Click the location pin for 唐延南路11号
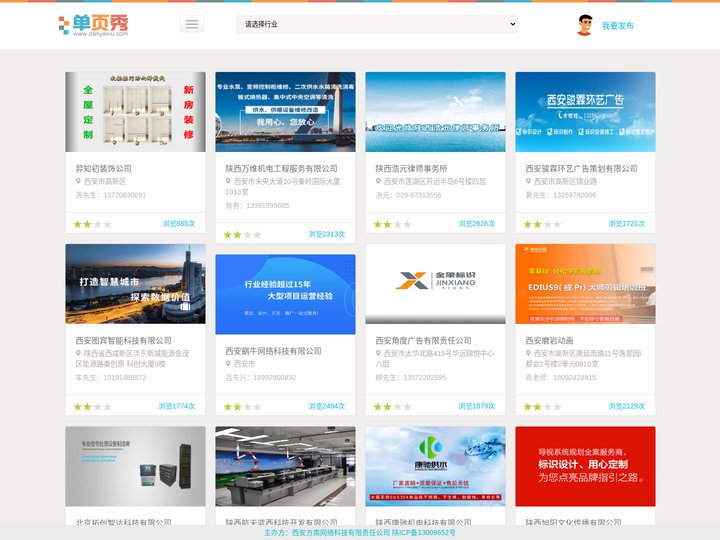720x540 pixels. coord(528,354)
